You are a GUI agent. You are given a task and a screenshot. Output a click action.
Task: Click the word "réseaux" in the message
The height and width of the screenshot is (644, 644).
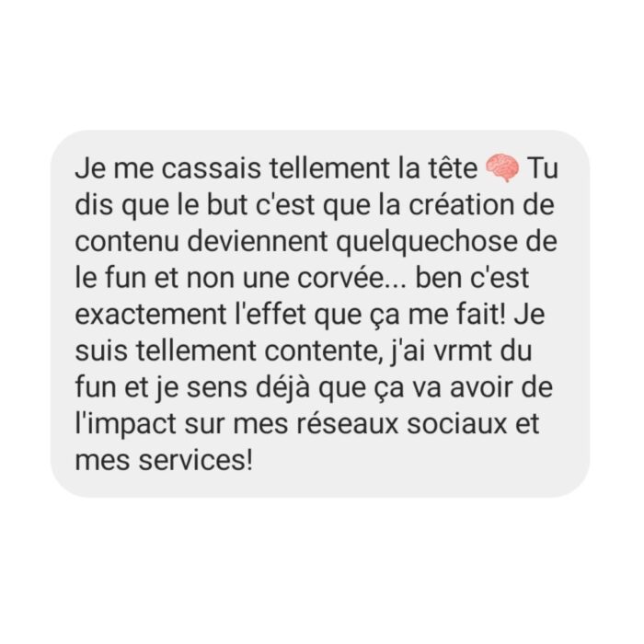(x=348, y=423)
